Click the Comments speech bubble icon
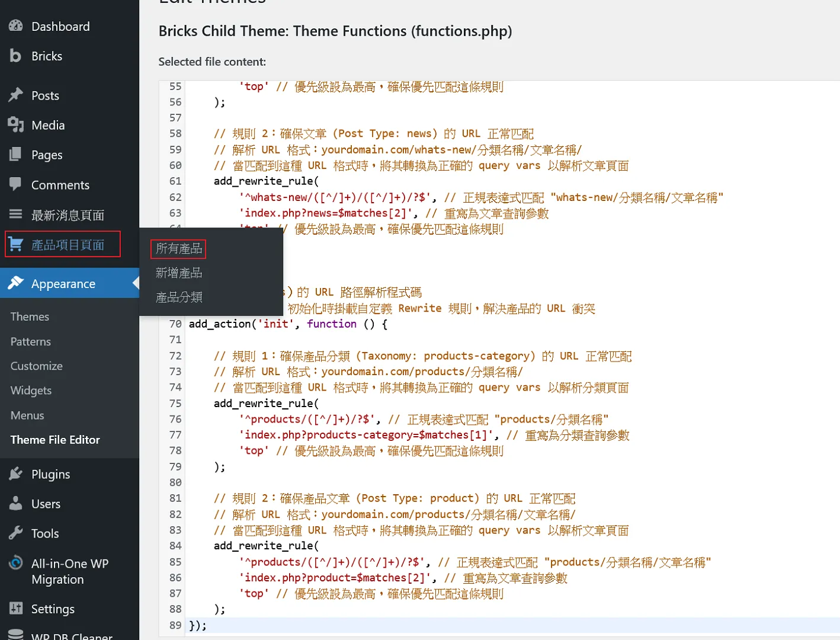 pos(16,184)
